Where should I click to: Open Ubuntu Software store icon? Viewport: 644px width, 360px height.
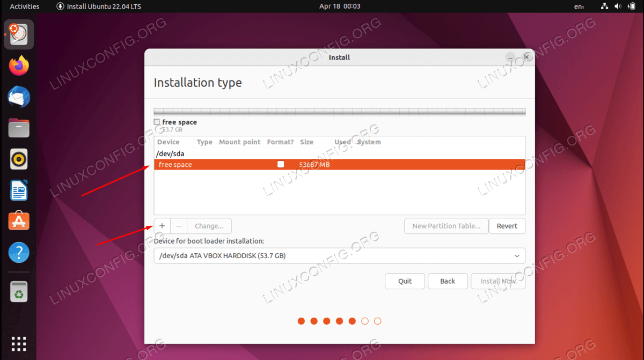click(19, 221)
